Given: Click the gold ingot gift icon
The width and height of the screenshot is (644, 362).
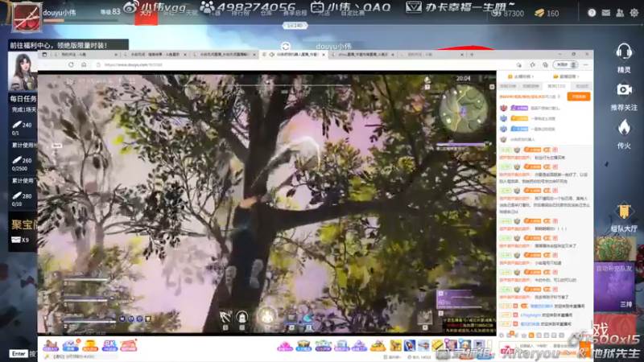Looking at the screenshot, I should (378, 346).
